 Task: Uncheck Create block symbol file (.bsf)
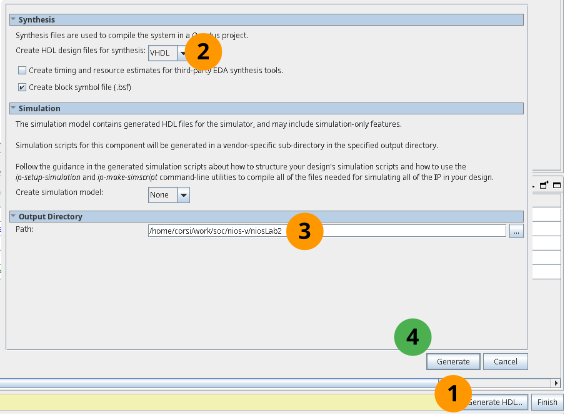pos(22,87)
